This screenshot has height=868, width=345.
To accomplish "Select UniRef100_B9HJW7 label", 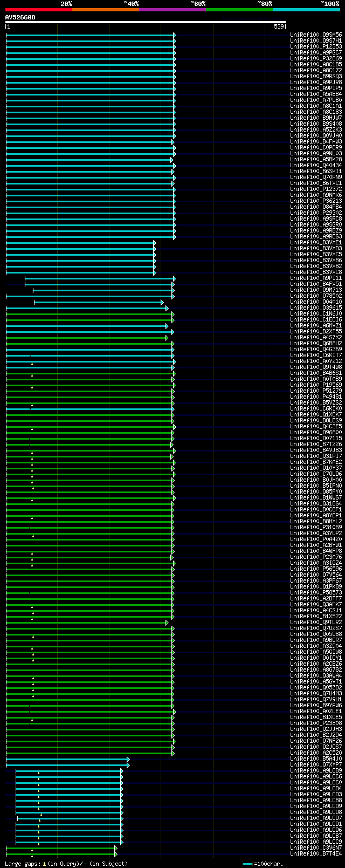I will click(316, 118).
